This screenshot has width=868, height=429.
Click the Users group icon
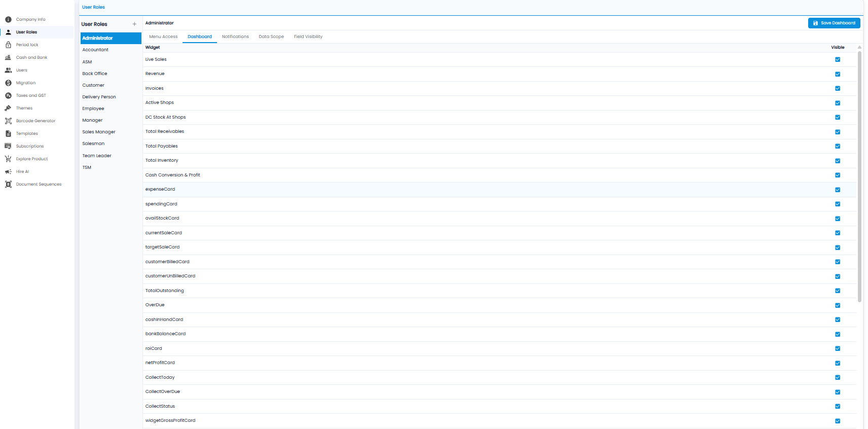8,70
